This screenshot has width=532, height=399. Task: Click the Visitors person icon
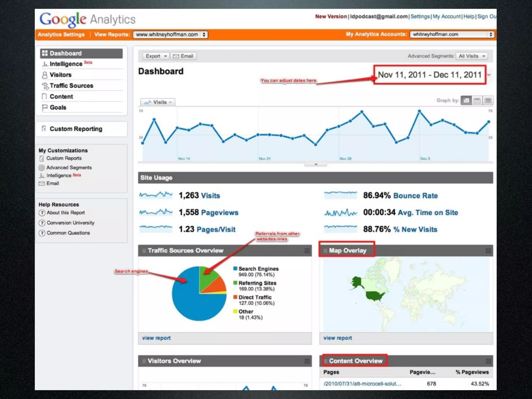(45, 75)
